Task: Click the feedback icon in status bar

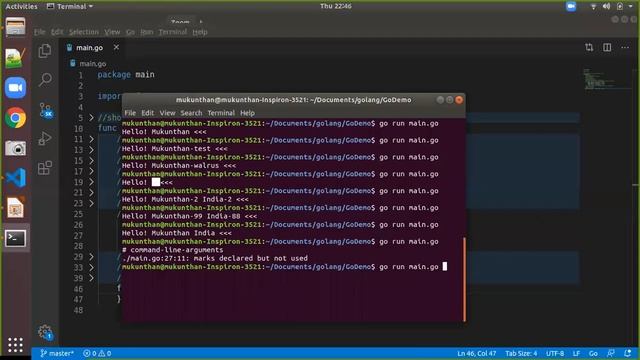Action: pos(611,353)
